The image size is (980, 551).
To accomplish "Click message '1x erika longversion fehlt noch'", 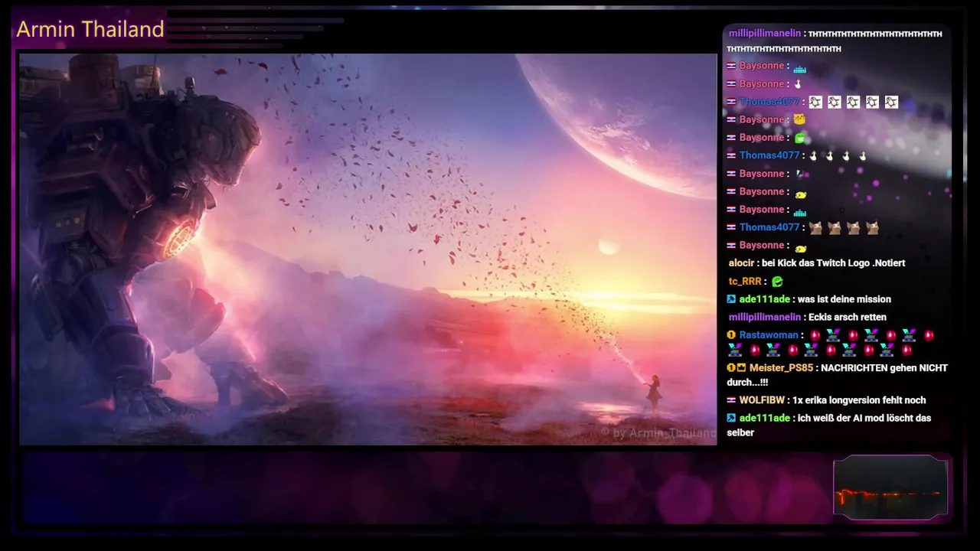I will click(x=859, y=400).
